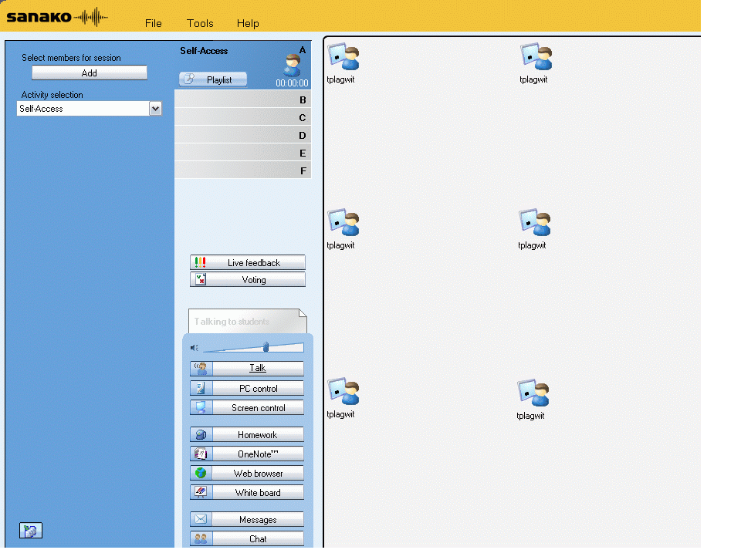The width and height of the screenshot is (741, 560).
Task: Start a Chat with students
Action: (x=247, y=539)
